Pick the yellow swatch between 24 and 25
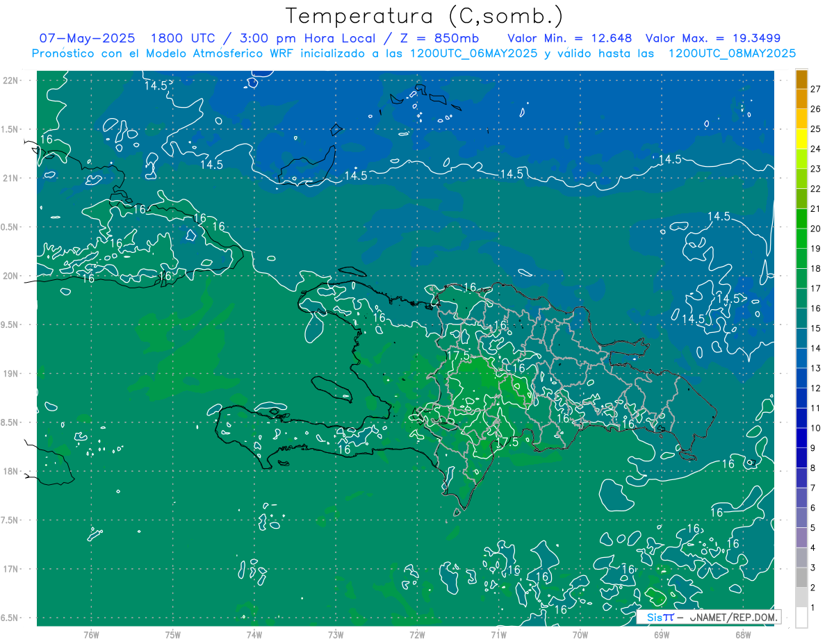 [801, 139]
